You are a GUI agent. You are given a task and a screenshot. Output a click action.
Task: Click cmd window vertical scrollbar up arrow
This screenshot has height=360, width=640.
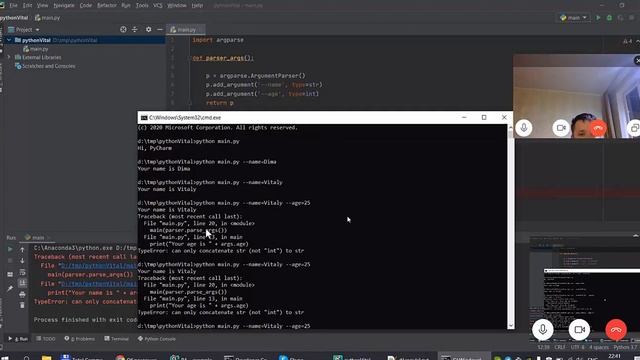(x=511, y=128)
